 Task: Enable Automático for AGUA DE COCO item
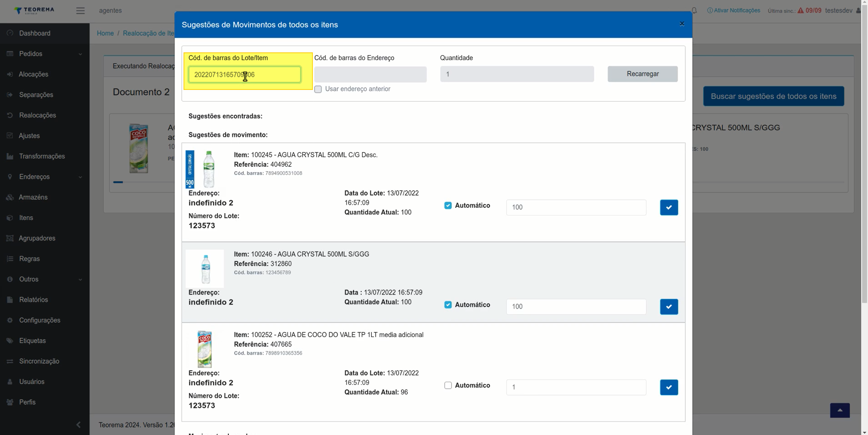(448, 385)
